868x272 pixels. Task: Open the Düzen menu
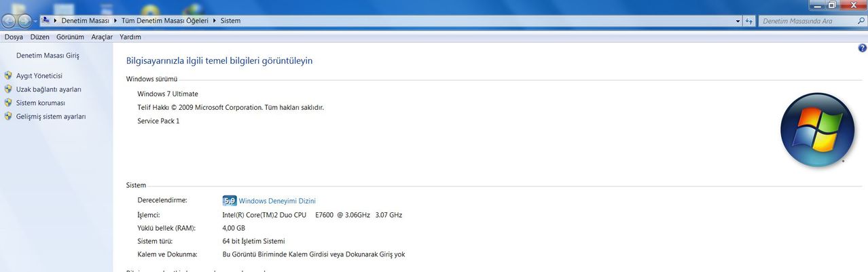[40, 37]
